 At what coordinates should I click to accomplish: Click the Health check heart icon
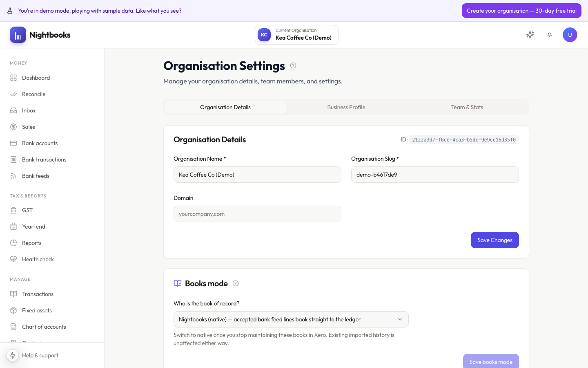tap(13, 259)
